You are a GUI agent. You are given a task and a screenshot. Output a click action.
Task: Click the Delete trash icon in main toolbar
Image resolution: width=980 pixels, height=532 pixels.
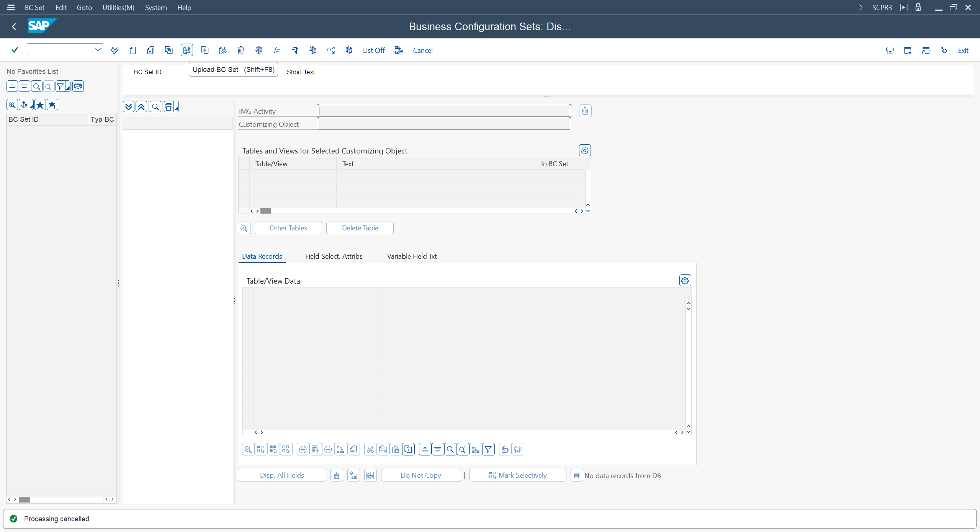click(x=241, y=50)
